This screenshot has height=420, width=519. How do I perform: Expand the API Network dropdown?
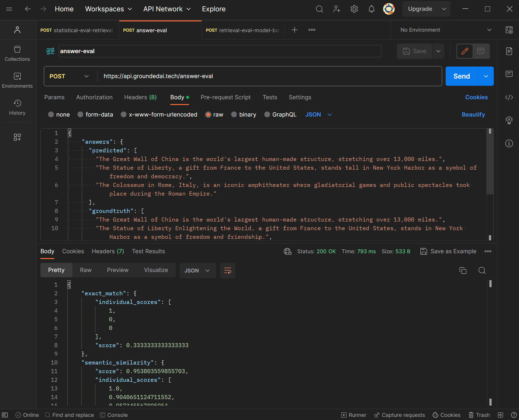167,9
